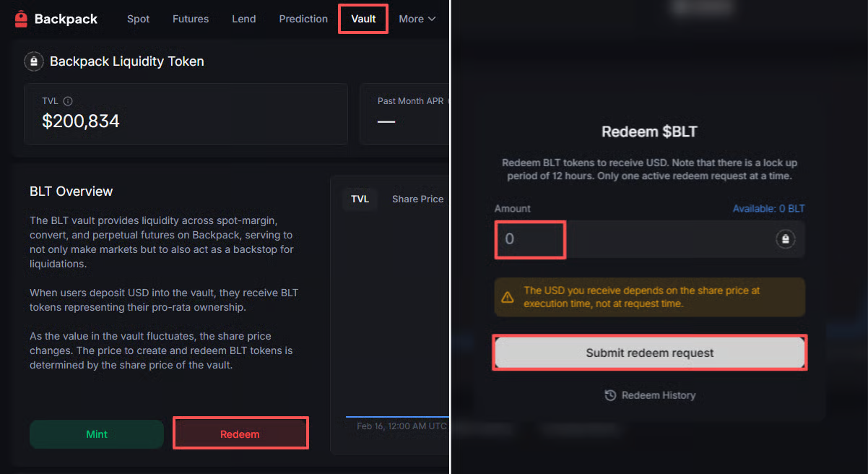Switch the chart to Share Price
Screen dimensions: 868x474
coord(417,199)
